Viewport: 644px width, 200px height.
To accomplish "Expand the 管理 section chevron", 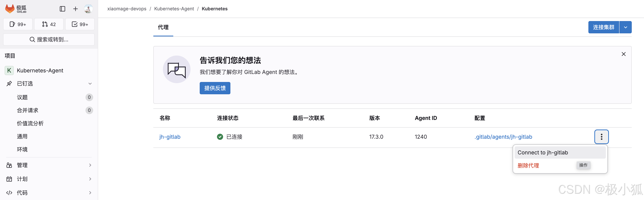I will [x=90, y=165].
